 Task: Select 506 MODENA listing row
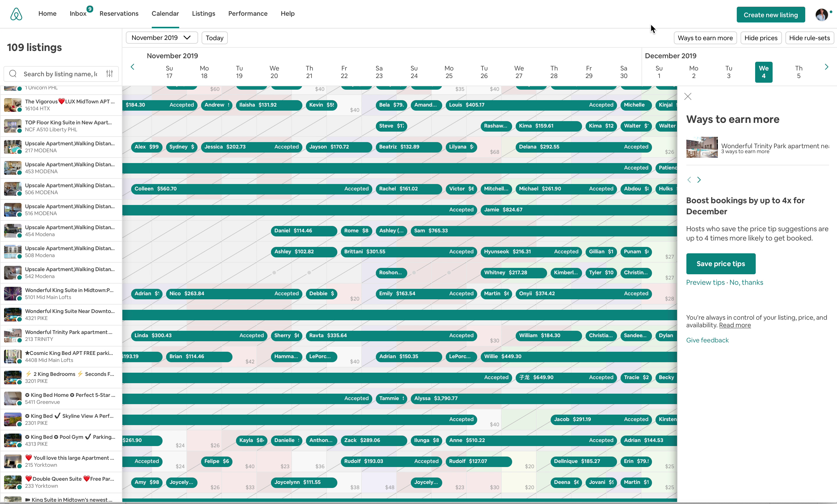(x=61, y=189)
